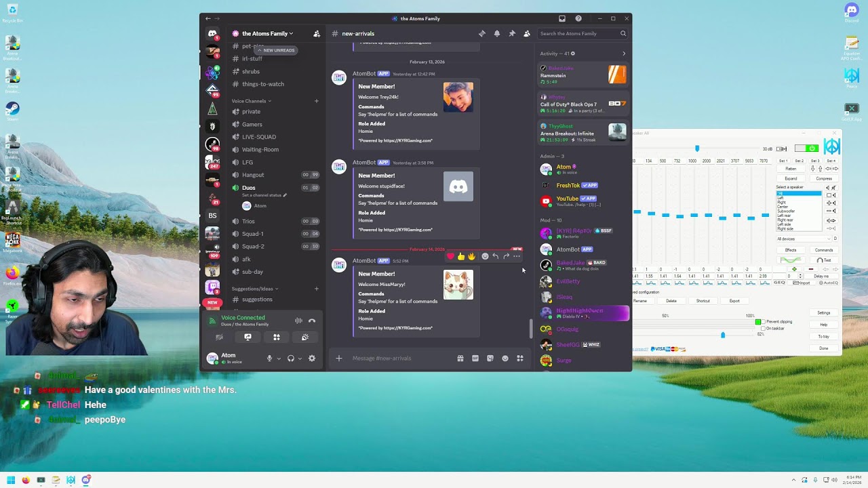Open more options on MissMaryy message
This screenshot has height=488, width=868.
point(517,256)
